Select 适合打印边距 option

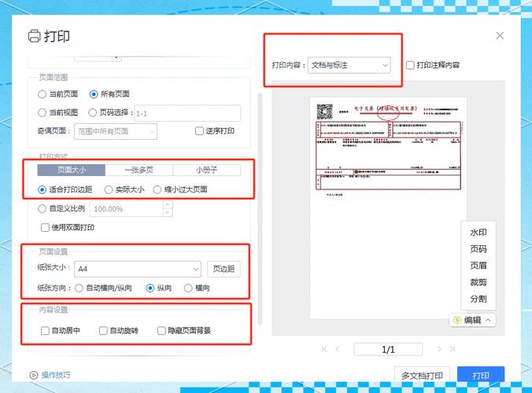pos(42,189)
